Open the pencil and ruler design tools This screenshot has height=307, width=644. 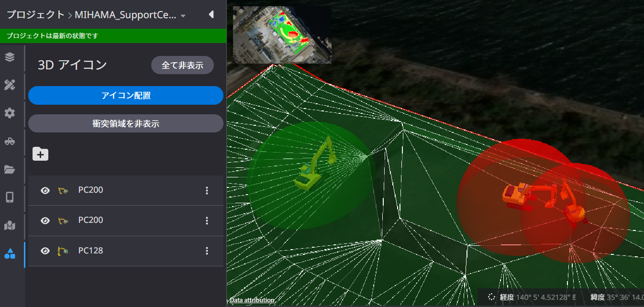pyautogui.click(x=10, y=85)
